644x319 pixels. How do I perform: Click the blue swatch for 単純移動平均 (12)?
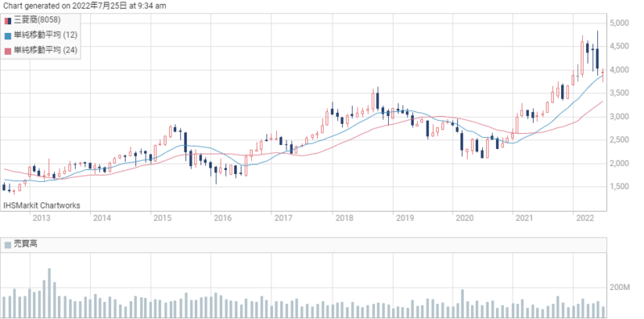8,35
